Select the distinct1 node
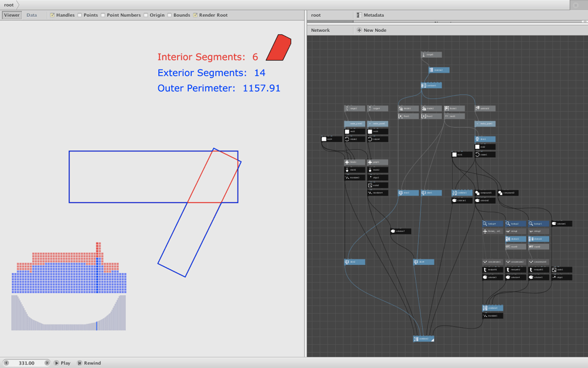This screenshot has width=588, height=368. [x=516, y=239]
